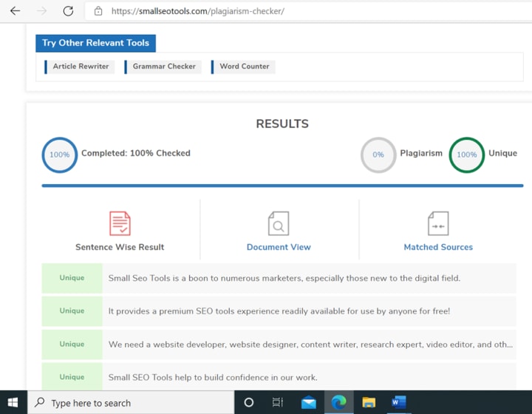Reload the page with the refresh icon

pos(68,11)
